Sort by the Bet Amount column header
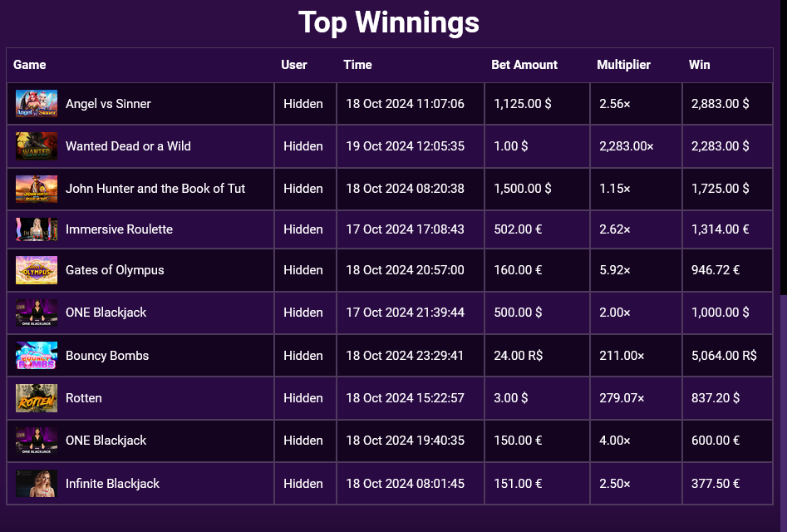Viewport: 787px width, 532px height. 524,65
